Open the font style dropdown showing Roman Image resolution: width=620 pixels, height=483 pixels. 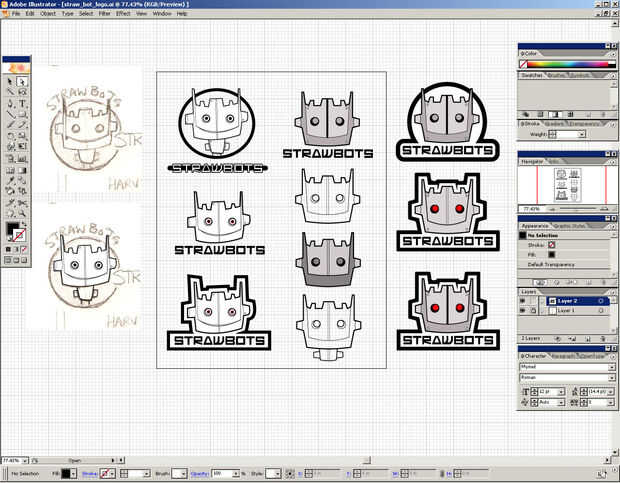point(611,378)
